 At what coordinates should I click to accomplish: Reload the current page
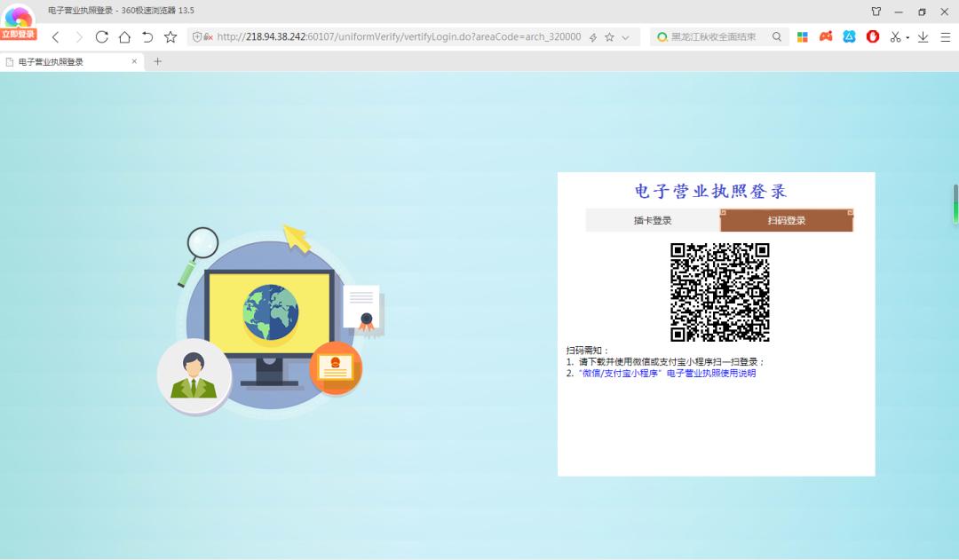(101, 37)
